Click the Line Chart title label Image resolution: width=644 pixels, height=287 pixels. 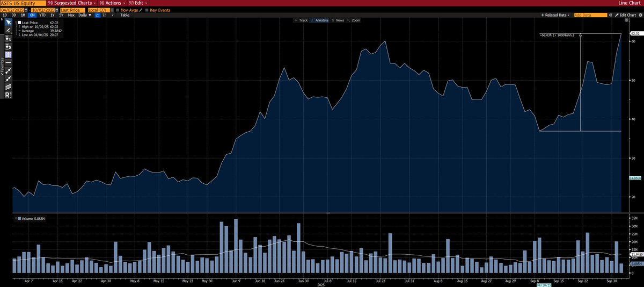pyautogui.click(x=630, y=3)
